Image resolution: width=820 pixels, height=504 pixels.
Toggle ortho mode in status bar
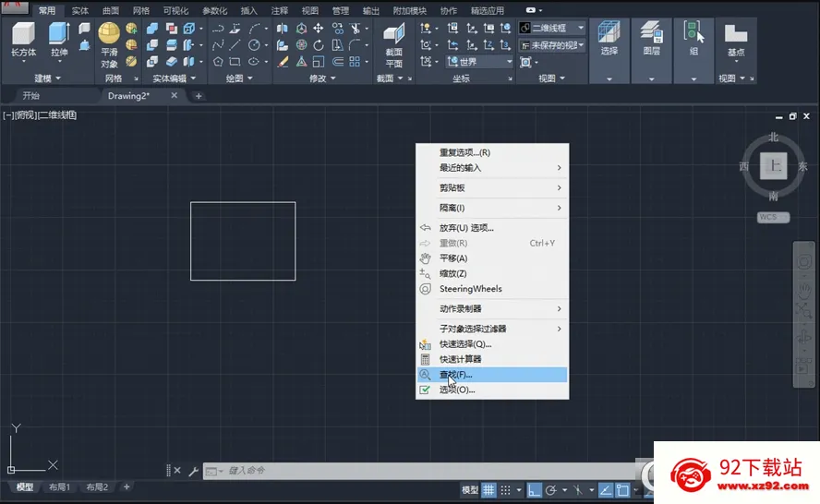[x=534, y=490]
